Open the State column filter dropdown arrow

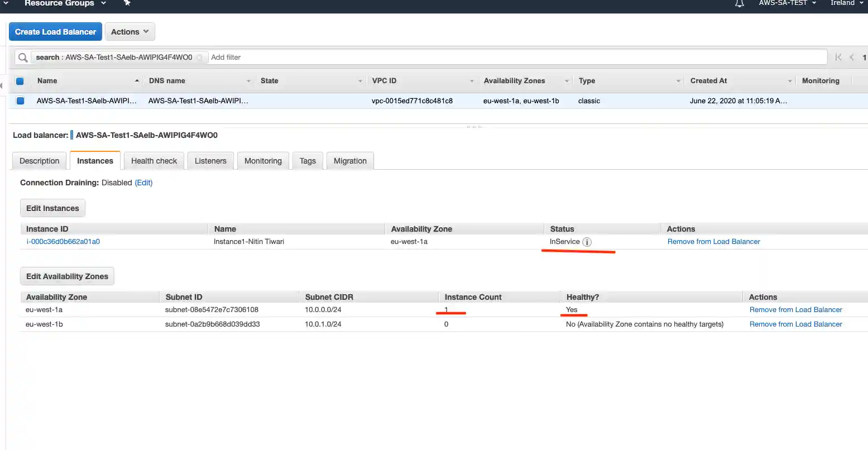pos(360,81)
